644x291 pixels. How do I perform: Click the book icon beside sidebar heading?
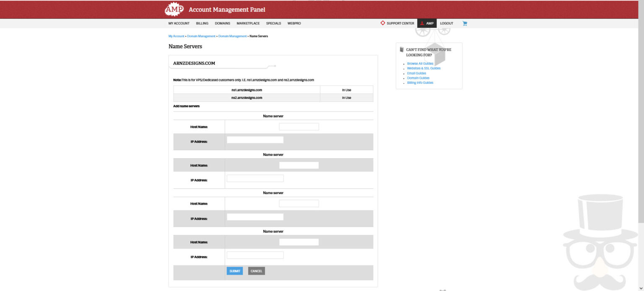(x=401, y=49)
